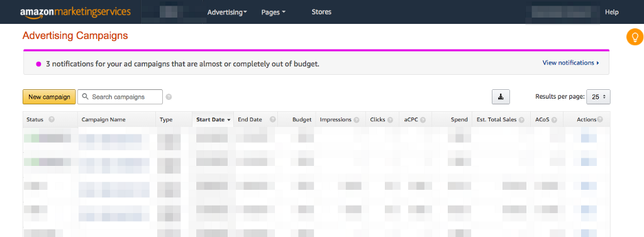The width and height of the screenshot is (644, 237).
Task: Click the Amazon Marketing Services logo
Action: [x=75, y=12]
